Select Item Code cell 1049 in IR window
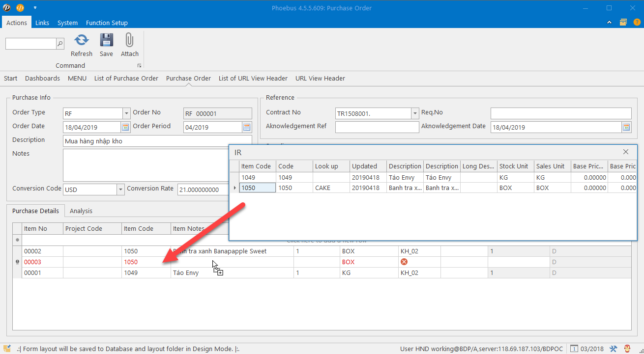The height and width of the screenshot is (354, 644). click(258, 177)
